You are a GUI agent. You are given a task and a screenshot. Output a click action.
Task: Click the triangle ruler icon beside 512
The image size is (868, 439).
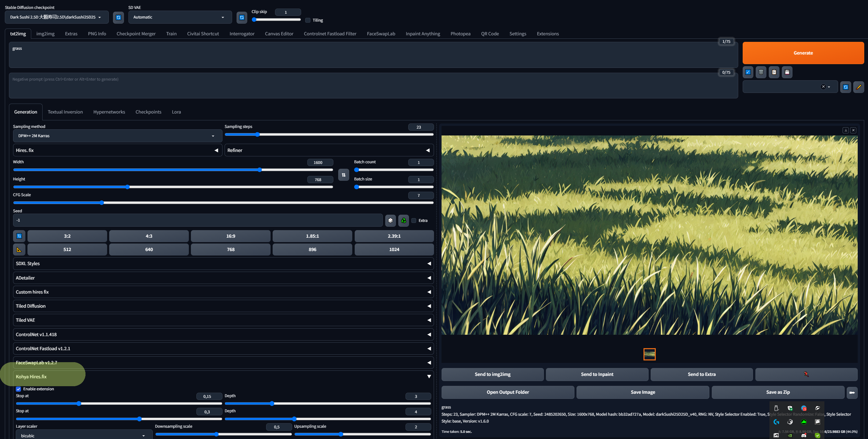19,250
